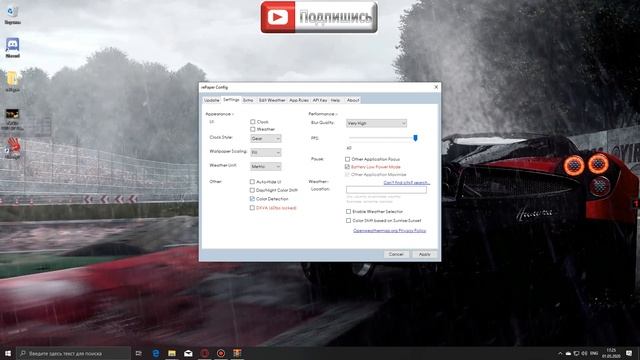Click the red YouTube subscribe banner

click(319, 17)
